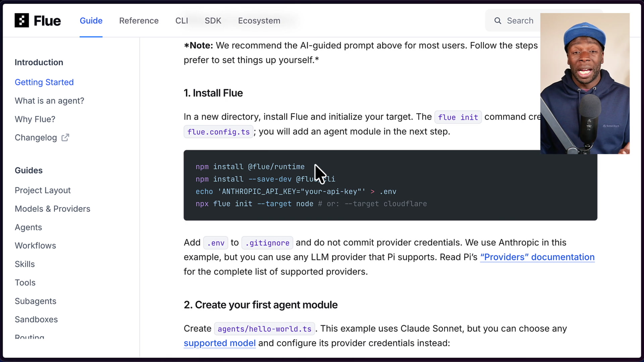Open the Agents guide

pos(29,227)
